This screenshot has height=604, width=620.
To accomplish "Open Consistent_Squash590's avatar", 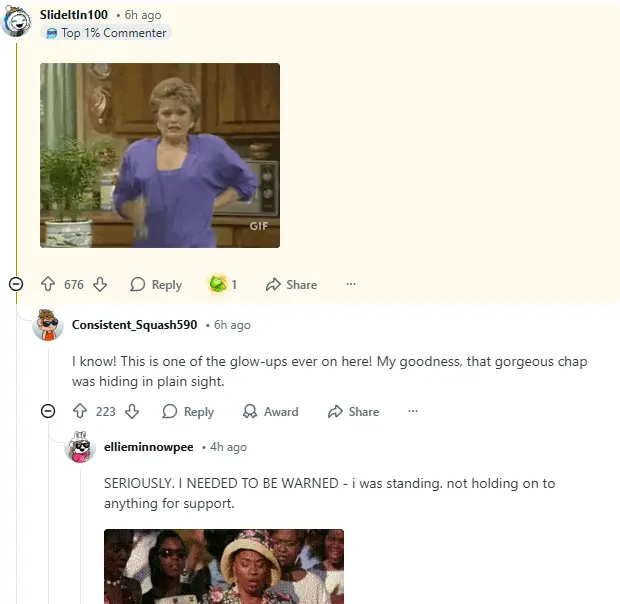I will pyautogui.click(x=48, y=325).
